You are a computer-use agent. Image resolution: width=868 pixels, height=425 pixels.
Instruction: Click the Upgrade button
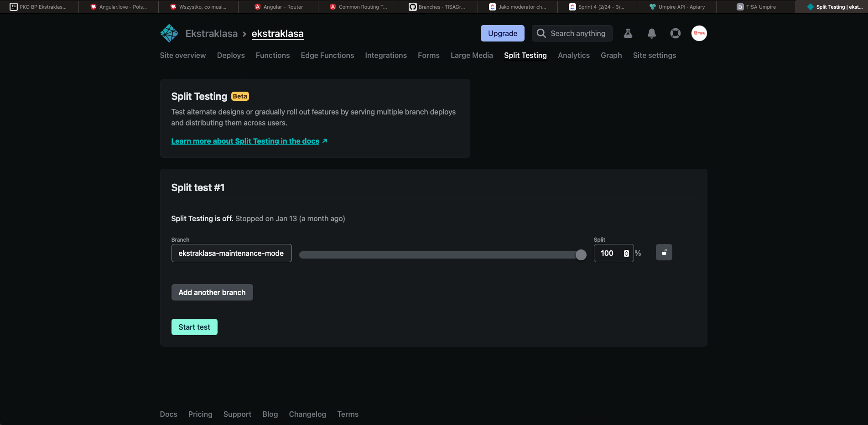(503, 33)
